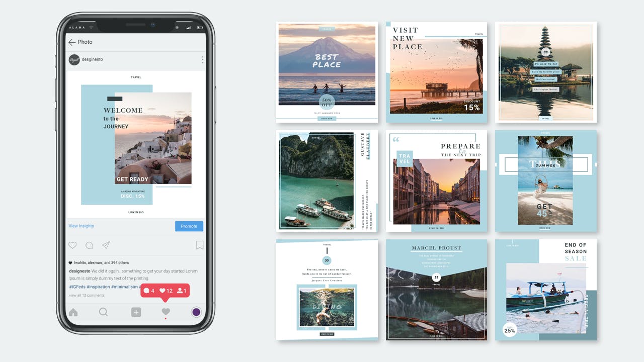Switch to the Home tab
This screenshot has height=362, width=644.
[72, 312]
